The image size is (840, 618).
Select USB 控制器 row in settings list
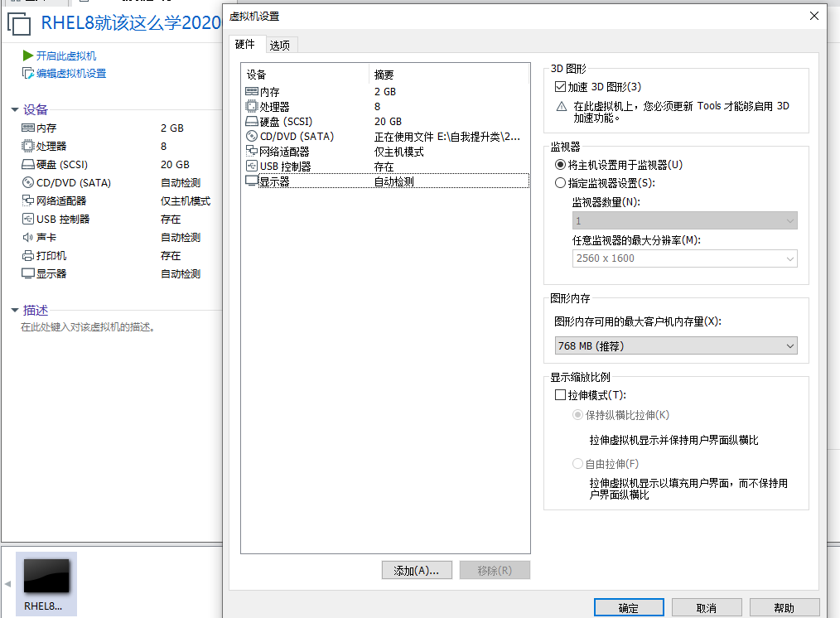click(387, 166)
